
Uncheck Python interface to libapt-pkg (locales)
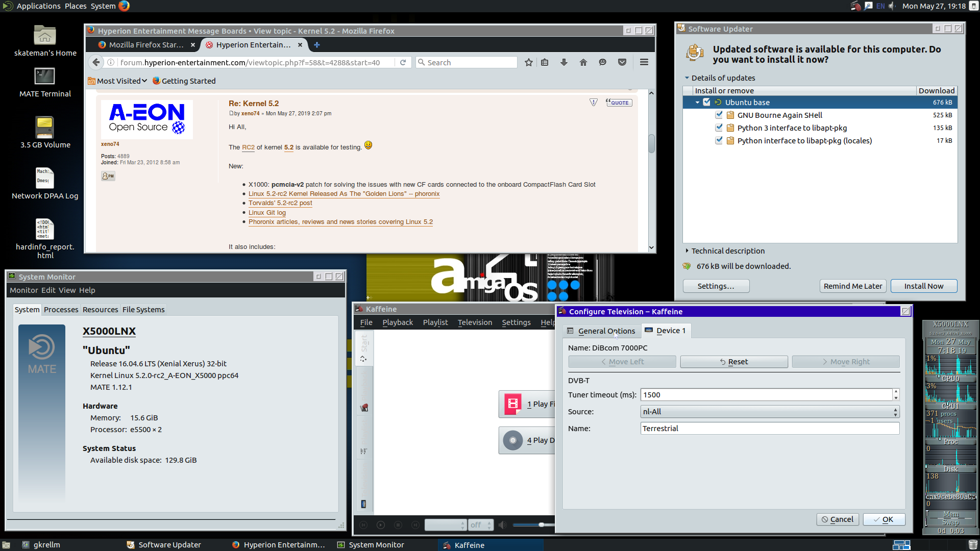pos(719,140)
